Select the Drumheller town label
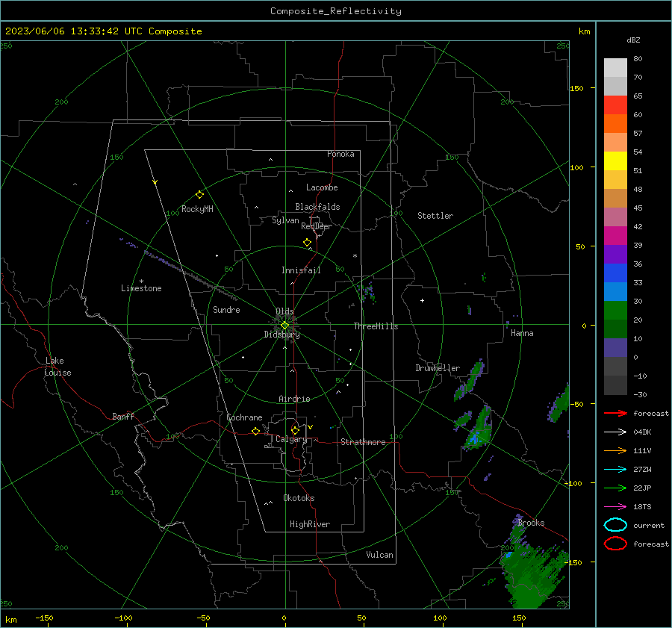672x628 pixels. pyautogui.click(x=438, y=368)
